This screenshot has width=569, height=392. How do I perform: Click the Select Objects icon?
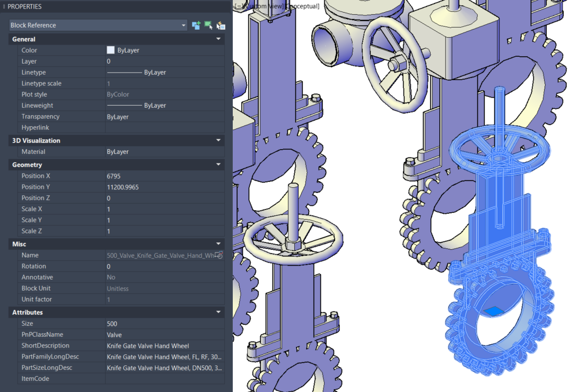tap(208, 25)
